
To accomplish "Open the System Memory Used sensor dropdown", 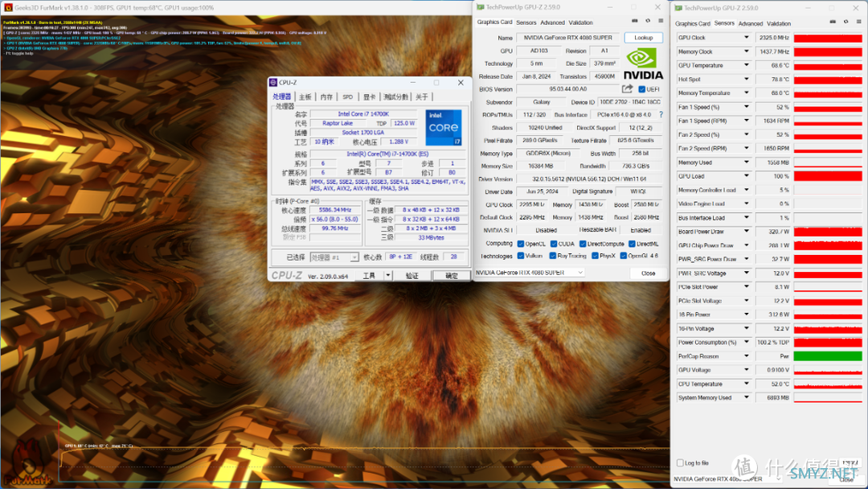I will tap(746, 397).
